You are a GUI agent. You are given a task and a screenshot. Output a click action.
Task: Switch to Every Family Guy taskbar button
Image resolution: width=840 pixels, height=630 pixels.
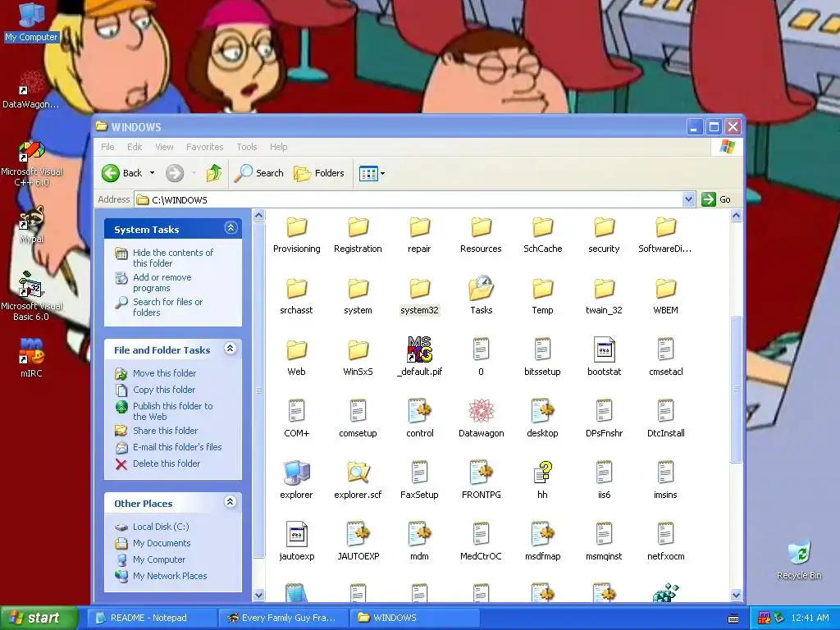pyautogui.click(x=283, y=618)
